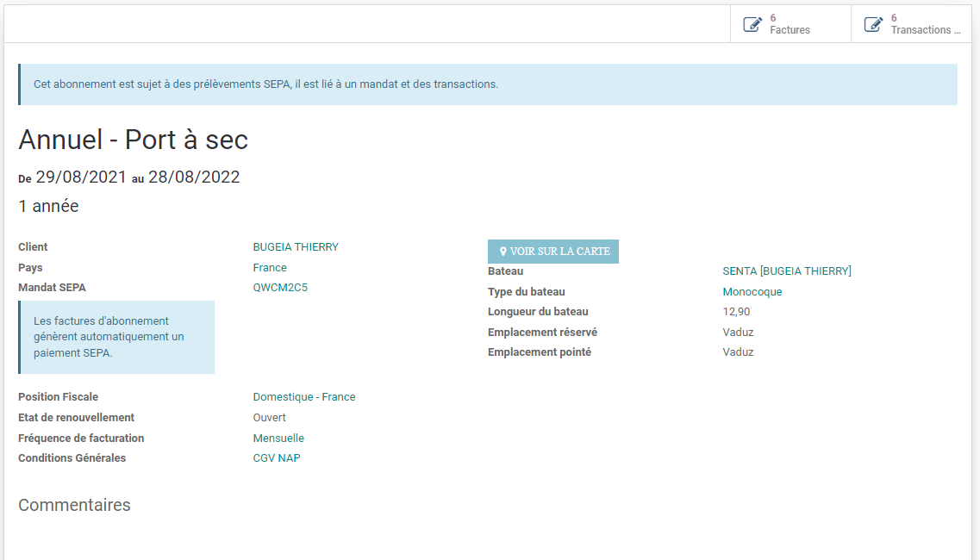Click the automatic SEPA payment note
The width and height of the screenshot is (980, 560).
116,338
